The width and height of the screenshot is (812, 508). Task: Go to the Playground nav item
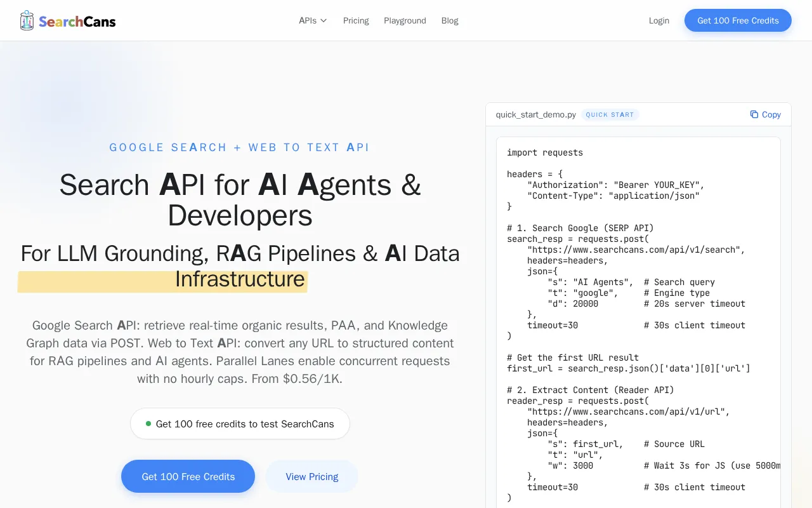click(x=405, y=20)
